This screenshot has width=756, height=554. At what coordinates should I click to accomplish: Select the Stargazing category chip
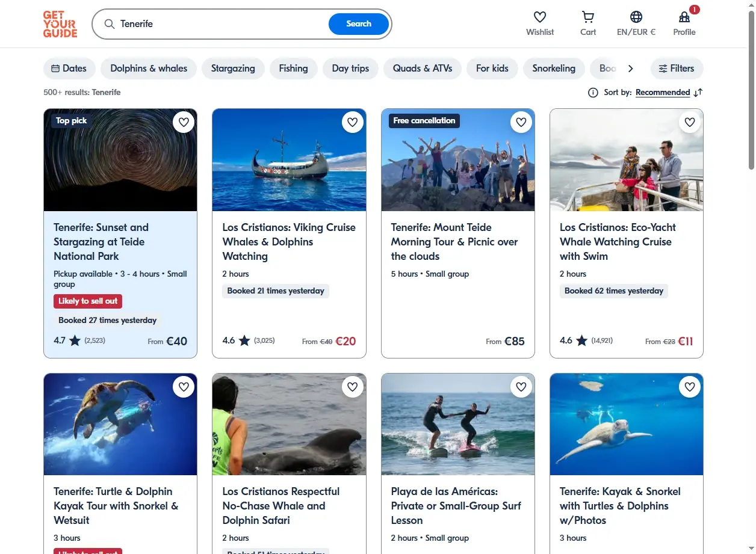coord(233,69)
